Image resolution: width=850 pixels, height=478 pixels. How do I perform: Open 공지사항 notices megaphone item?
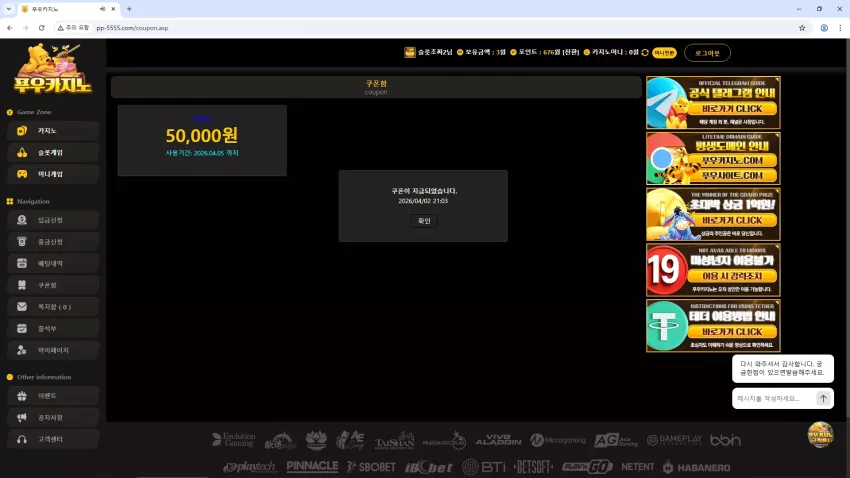53,417
